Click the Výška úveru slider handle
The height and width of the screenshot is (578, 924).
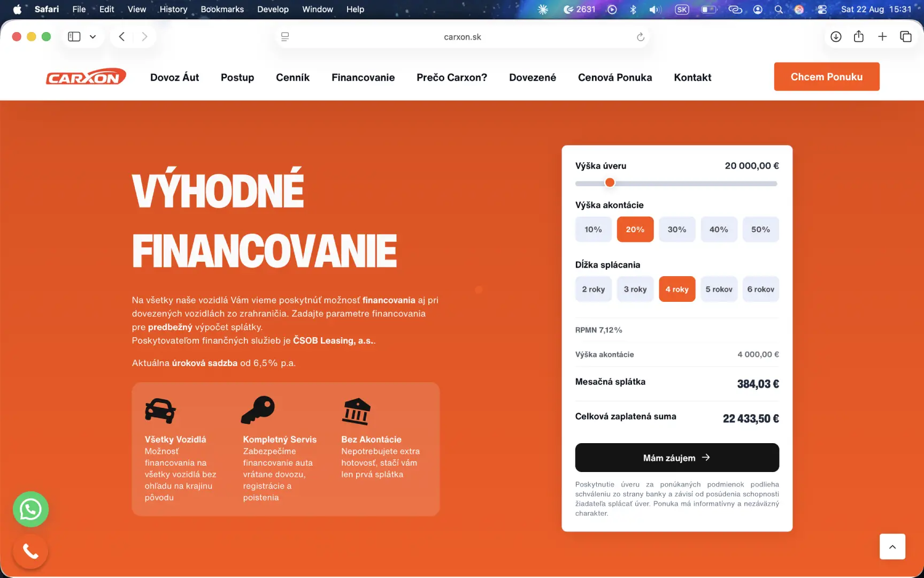pyautogui.click(x=610, y=183)
